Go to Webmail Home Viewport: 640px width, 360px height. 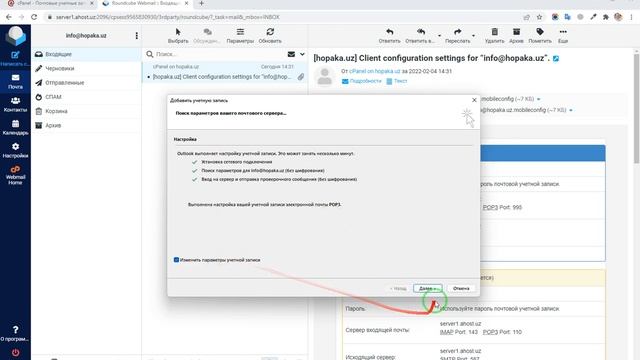[15, 176]
